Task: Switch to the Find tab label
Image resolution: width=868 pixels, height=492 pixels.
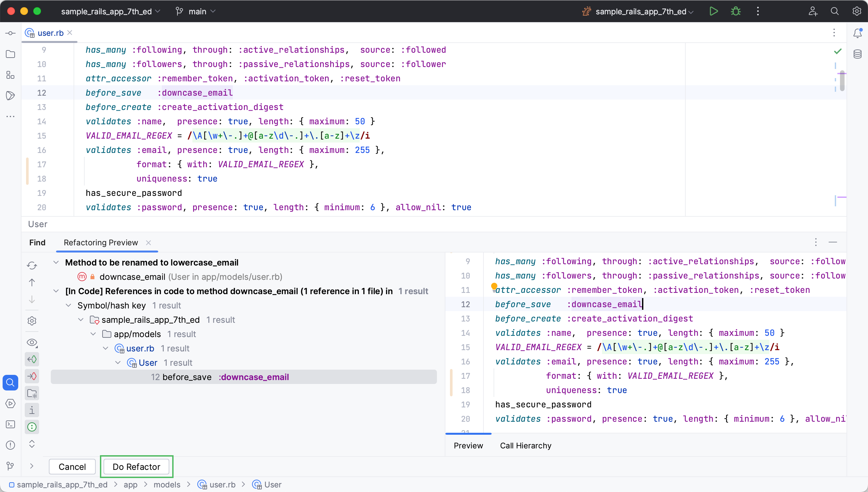Action: [37, 243]
